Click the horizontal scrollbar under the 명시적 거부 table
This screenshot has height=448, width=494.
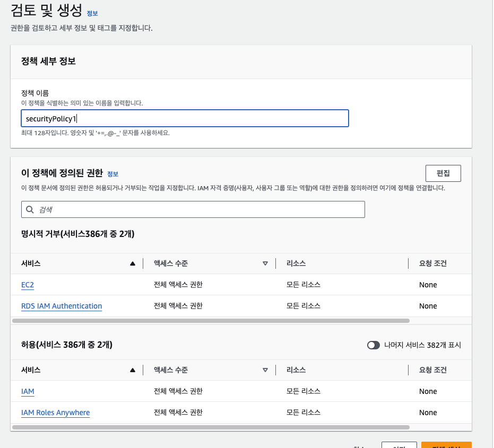tap(210, 321)
